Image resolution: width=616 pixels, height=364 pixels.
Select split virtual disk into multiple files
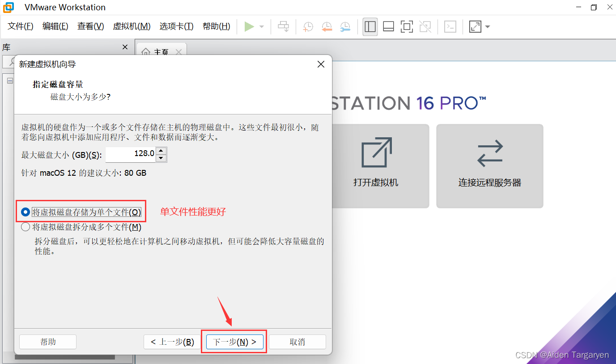81,227
